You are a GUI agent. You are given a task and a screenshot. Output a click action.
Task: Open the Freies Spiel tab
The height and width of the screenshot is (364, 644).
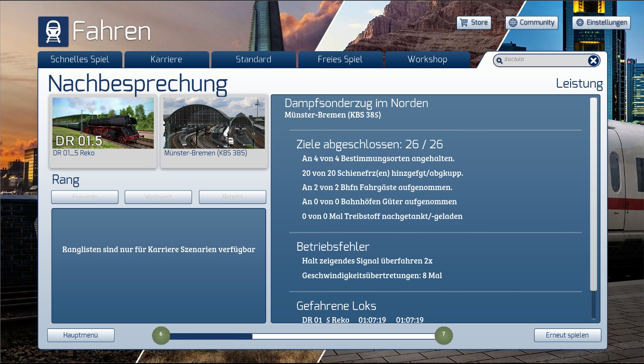tap(340, 59)
